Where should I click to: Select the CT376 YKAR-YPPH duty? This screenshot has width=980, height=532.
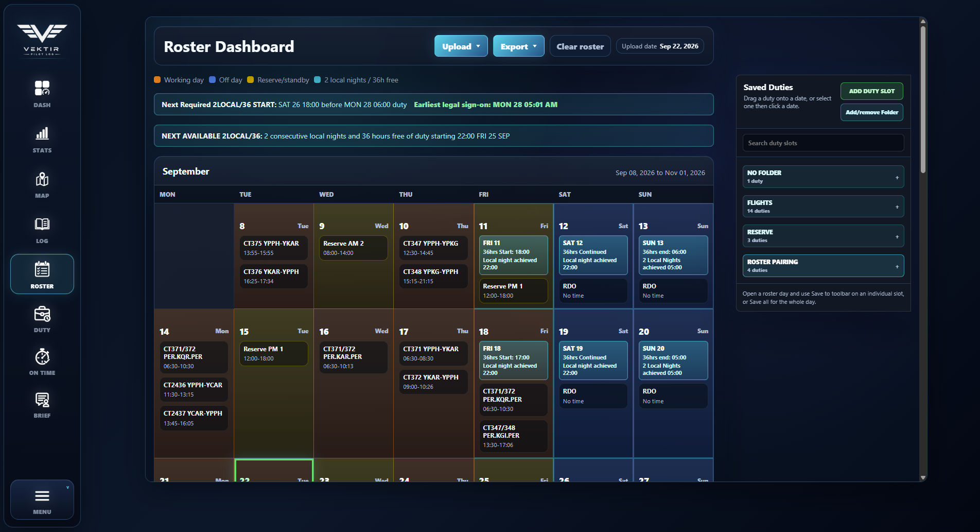coord(273,276)
